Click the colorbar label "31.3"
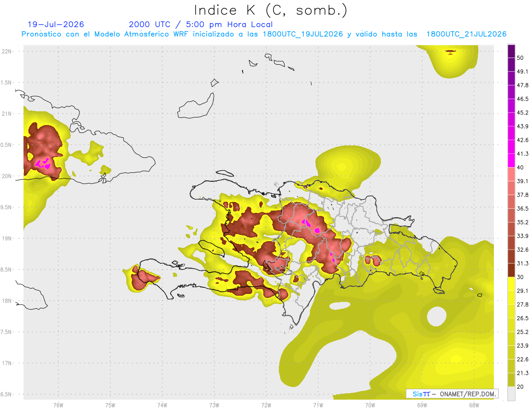This screenshot has height=411, width=532. [x=523, y=263]
